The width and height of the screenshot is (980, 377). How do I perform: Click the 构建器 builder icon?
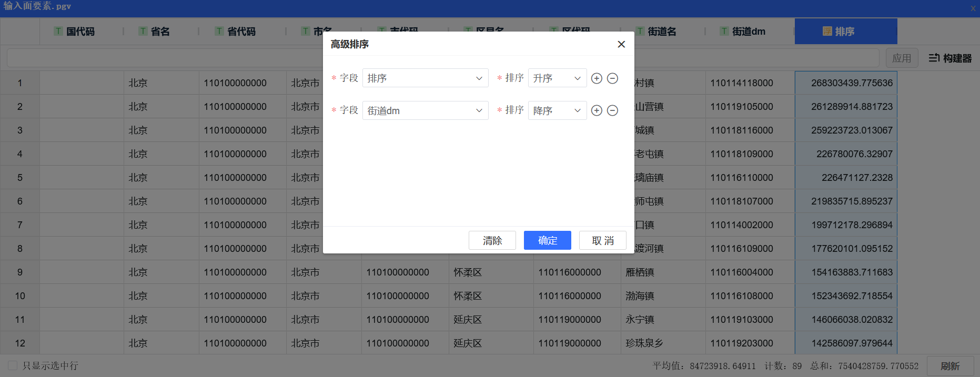coord(934,58)
